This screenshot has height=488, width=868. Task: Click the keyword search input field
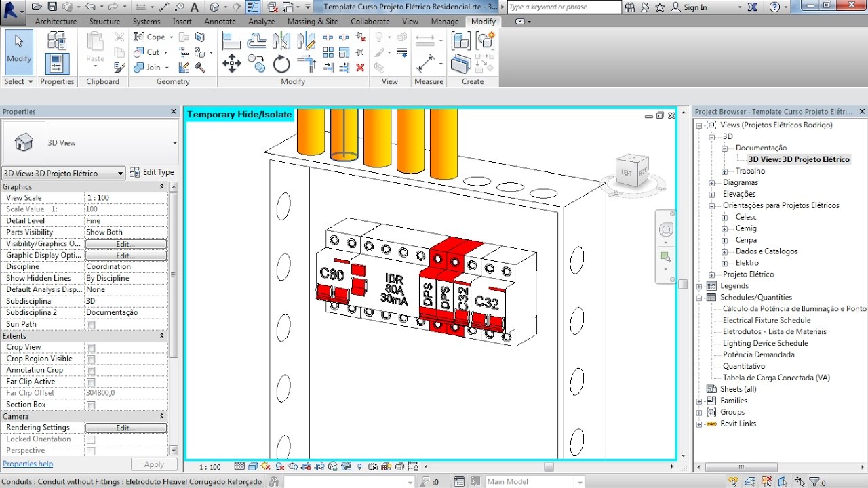564,7
